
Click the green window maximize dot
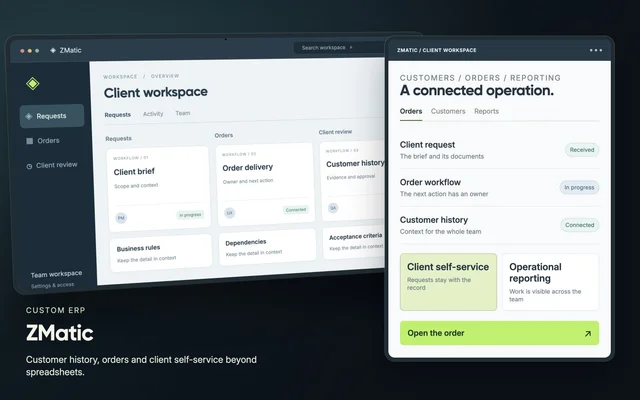37,51
